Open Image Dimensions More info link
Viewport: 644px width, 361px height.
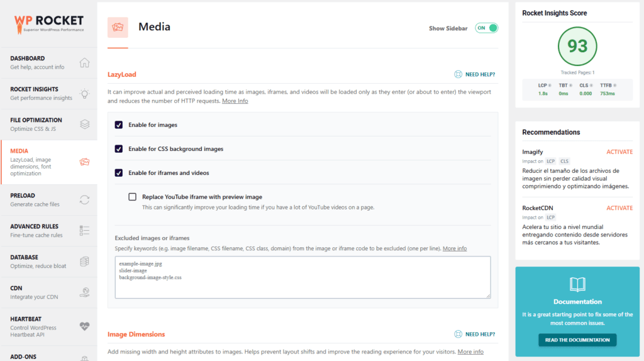pyautogui.click(x=470, y=352)
